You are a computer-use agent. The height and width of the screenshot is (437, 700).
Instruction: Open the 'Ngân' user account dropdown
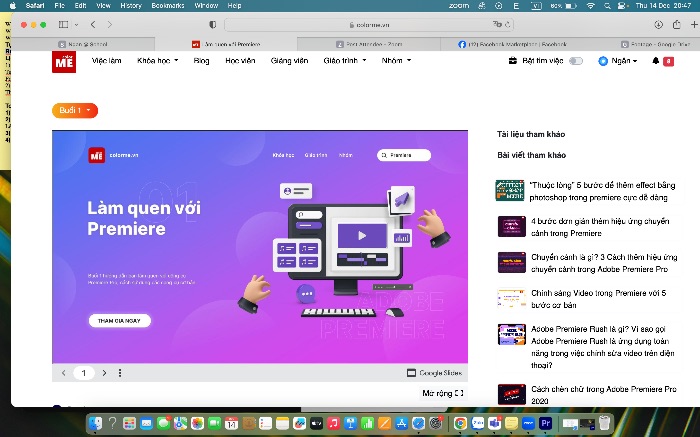pyautogui.click(x=618, y=61)
